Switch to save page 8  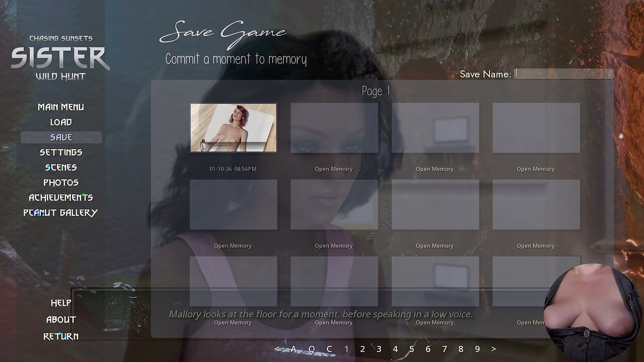pyautogui.click(x=461, y=349)
